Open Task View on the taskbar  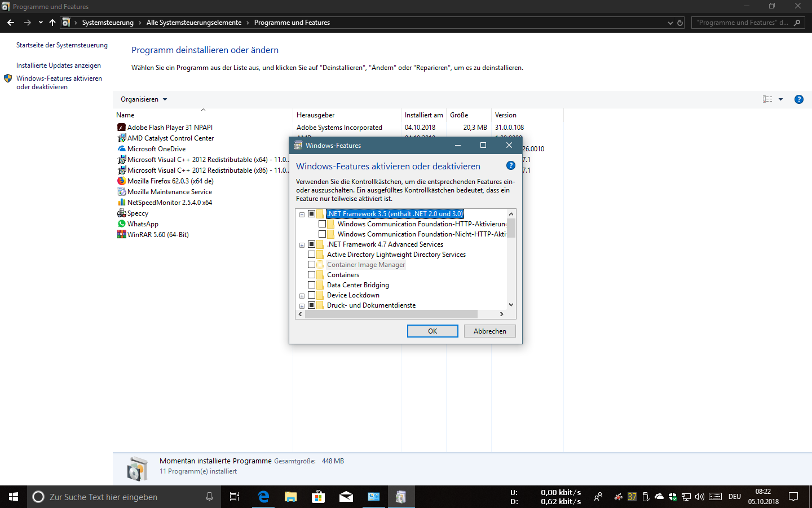(235, 497)
